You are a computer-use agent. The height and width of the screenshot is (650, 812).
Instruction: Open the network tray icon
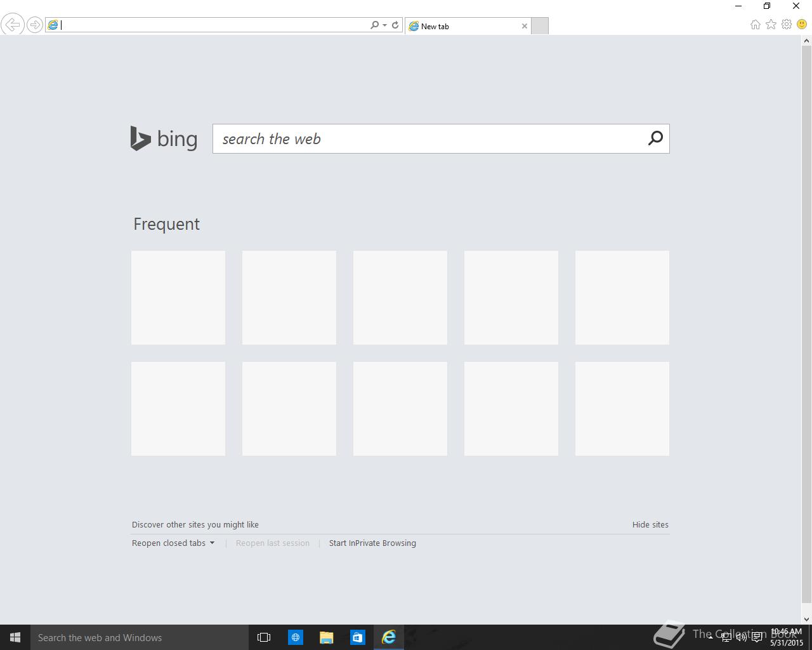[726, 637]
